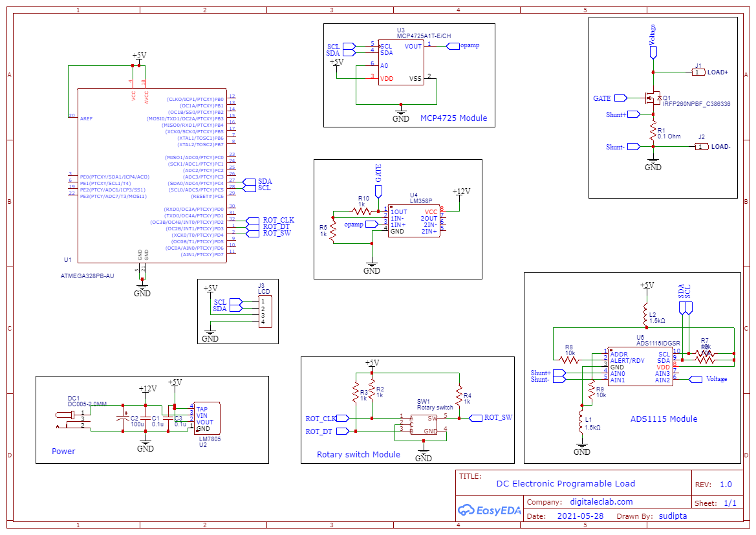The image size is (756, 535).
Task: Click the EasyEDA logo
Action: 490,510
